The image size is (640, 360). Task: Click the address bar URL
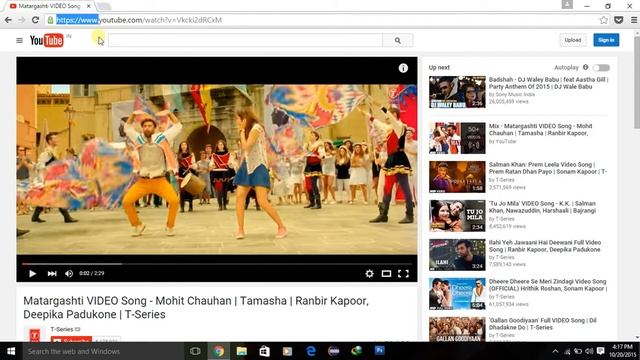(139, 20)
